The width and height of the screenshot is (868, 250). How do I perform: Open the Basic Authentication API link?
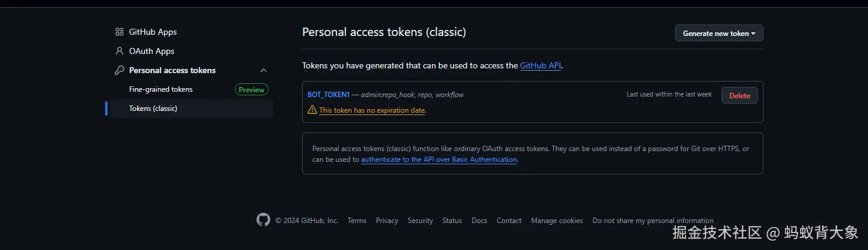pyautogui.click(x=439, y=159)
